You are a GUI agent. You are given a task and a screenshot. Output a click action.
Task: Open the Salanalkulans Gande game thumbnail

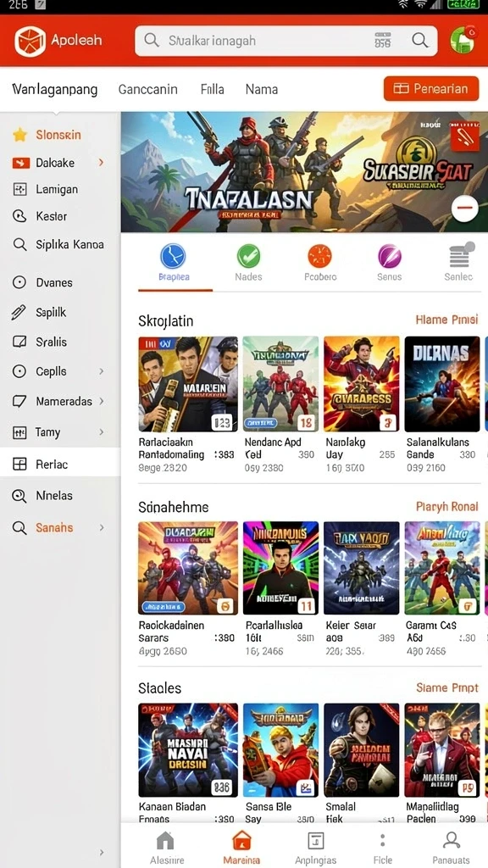tap(442, 384)
